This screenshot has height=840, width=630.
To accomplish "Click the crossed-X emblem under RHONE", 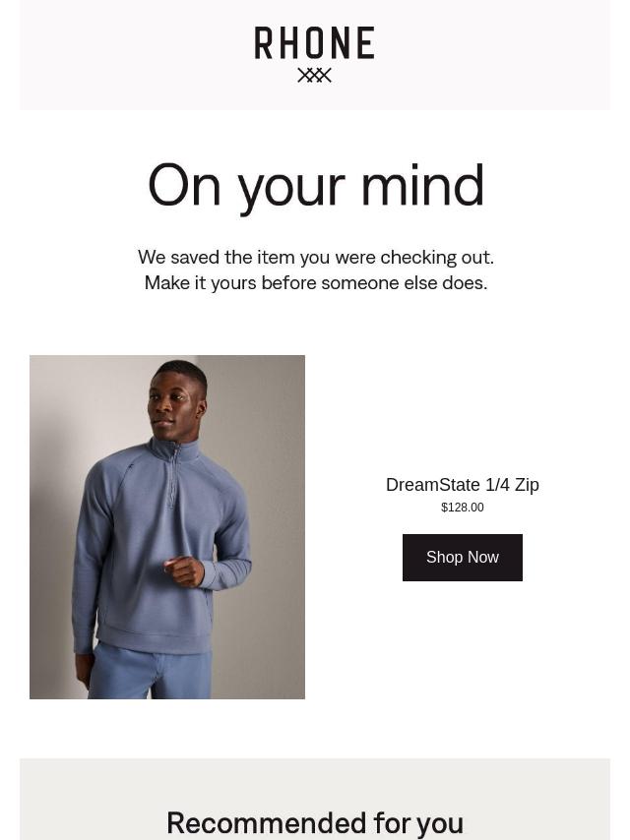I will 314,76.
